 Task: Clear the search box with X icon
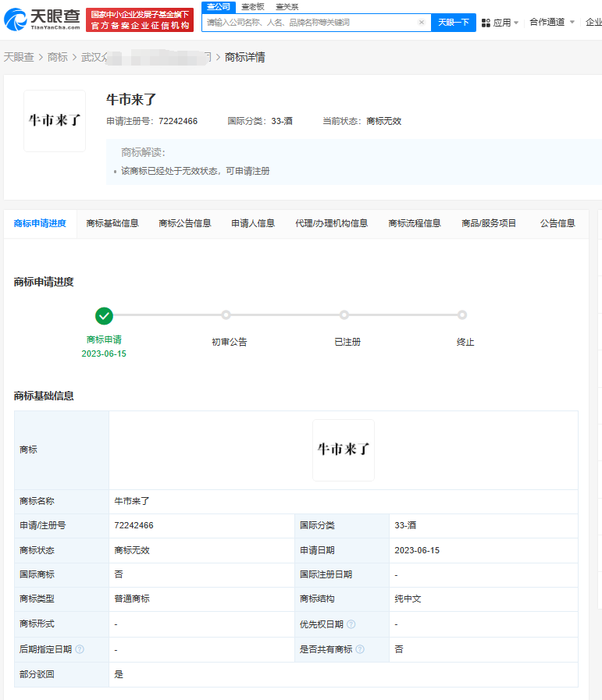click(x=421, y=23)
